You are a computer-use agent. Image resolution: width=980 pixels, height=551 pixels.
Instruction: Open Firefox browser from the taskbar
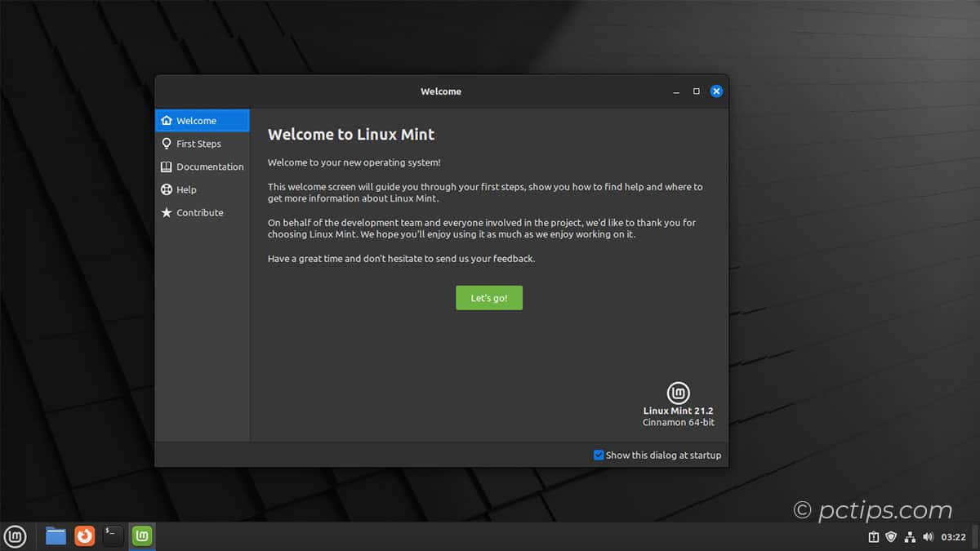(x=84, y=536)
